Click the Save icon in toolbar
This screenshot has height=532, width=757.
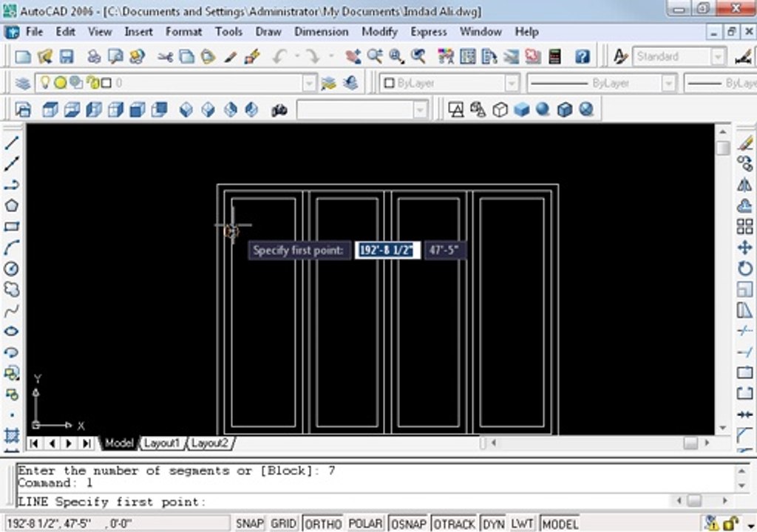point(66,56)
